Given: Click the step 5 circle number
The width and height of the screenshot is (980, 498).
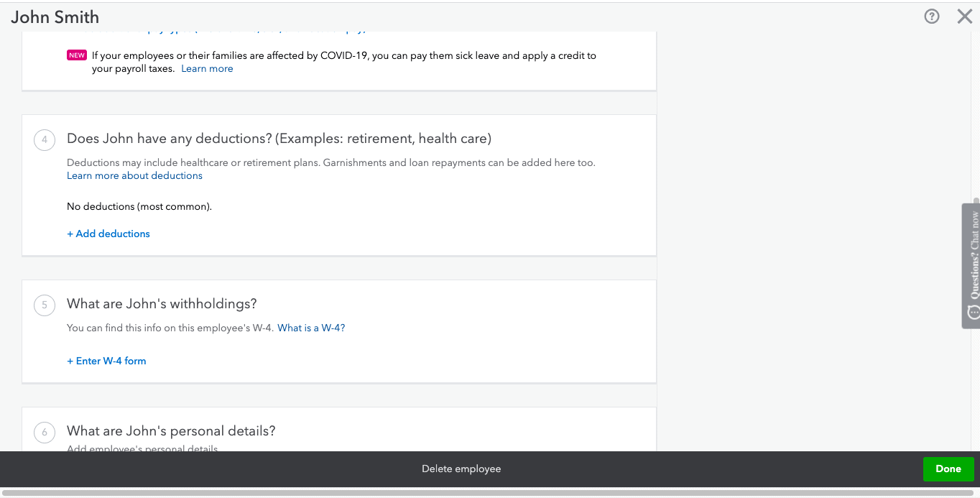Looking at the screenshot, I should tap(45, 305).
